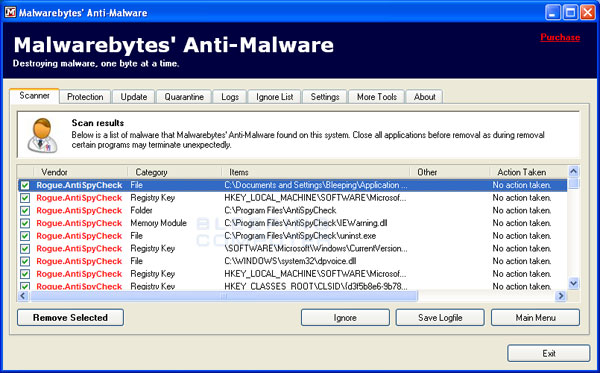Viewport: 600px width, 373px height.
Task: Click the horizontal scroll left arrow
Action: [23, 296]
